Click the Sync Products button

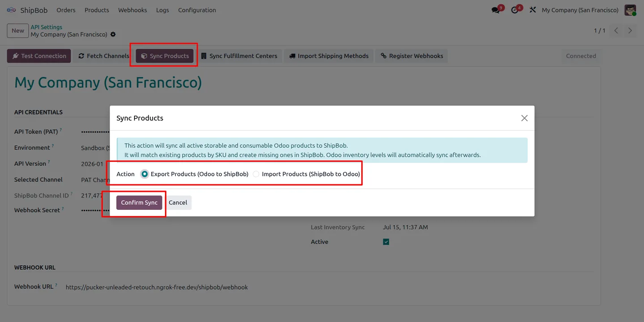point(165,56)
